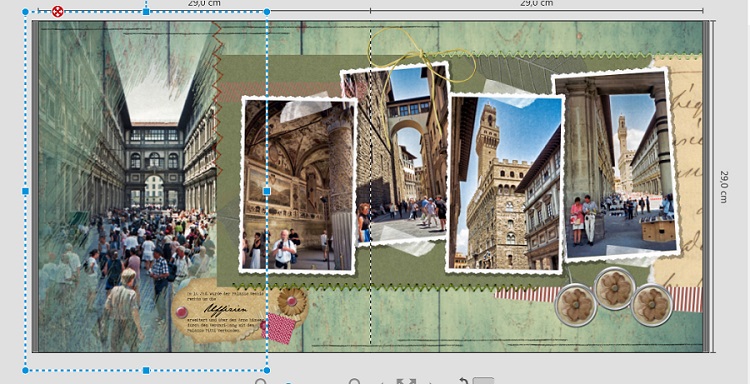Click the left-middle square selection handle
The image size is (750, 384).
(25, 191)
